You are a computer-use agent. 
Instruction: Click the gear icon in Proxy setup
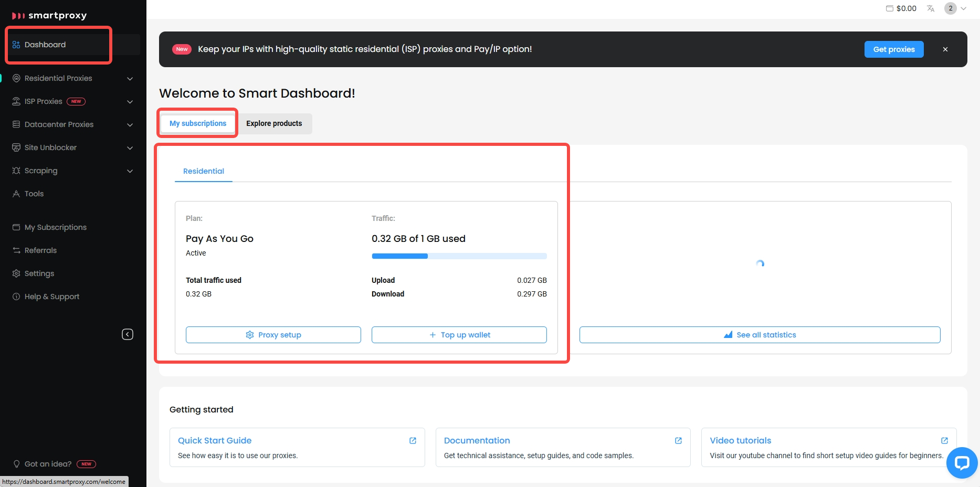coord(250,335)
